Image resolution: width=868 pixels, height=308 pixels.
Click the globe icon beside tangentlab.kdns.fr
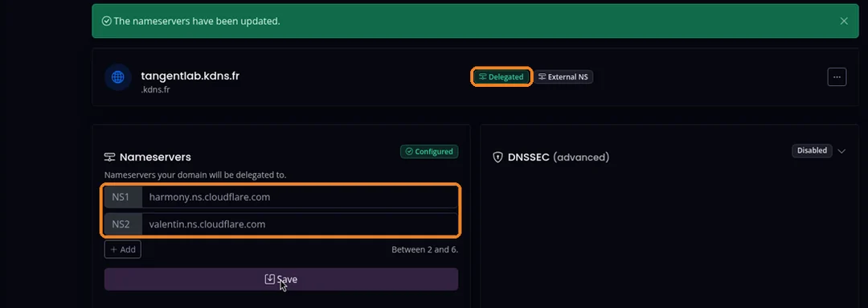(x=118, y=77)
